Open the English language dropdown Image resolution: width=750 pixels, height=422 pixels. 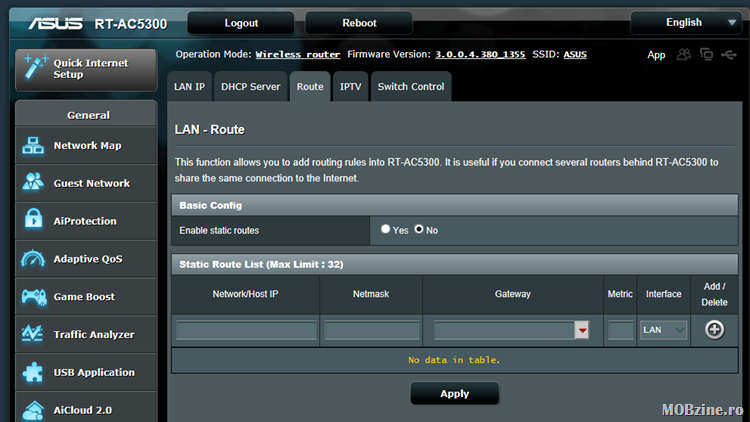point(687,22)
